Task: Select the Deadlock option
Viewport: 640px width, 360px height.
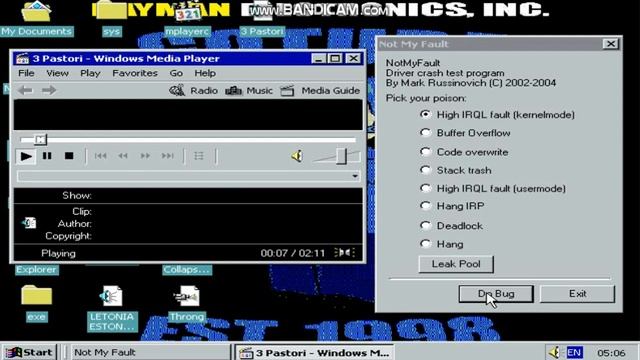Action: click(x=451, y=226)
